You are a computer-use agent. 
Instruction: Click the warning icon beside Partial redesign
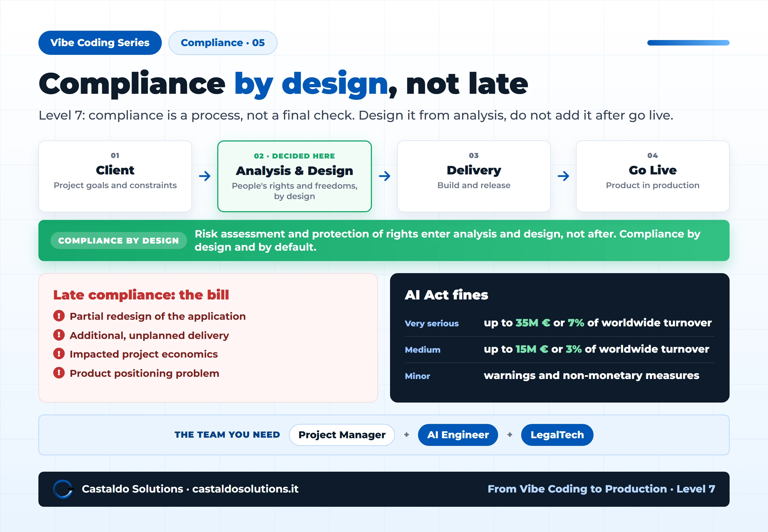pos(59,316)
